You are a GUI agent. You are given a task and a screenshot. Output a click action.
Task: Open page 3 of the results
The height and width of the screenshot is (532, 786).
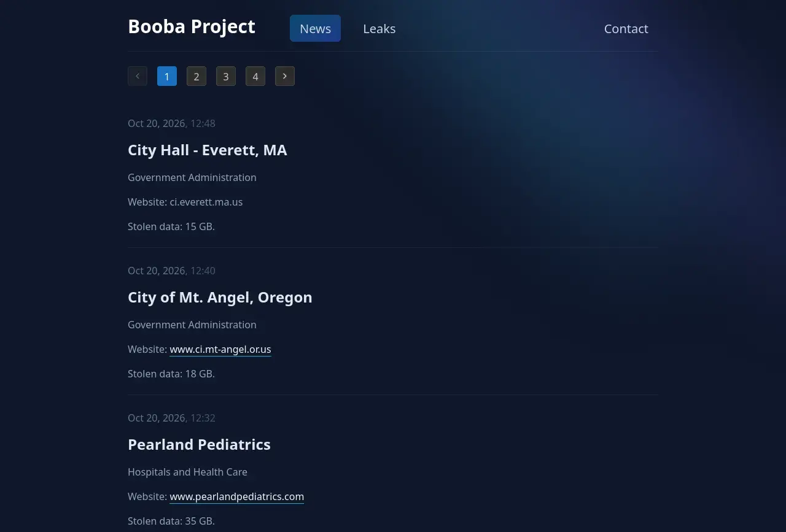tap(226, 76)
